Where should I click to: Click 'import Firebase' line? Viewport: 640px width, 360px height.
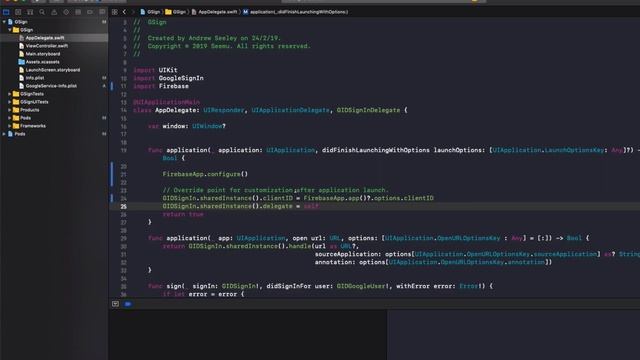(161, 86)
